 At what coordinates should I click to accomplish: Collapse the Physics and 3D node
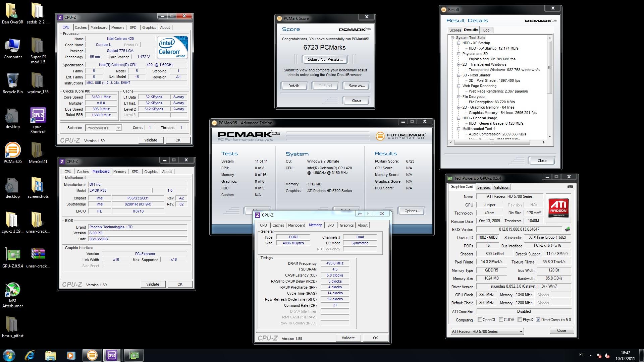[x=459, y=54]
